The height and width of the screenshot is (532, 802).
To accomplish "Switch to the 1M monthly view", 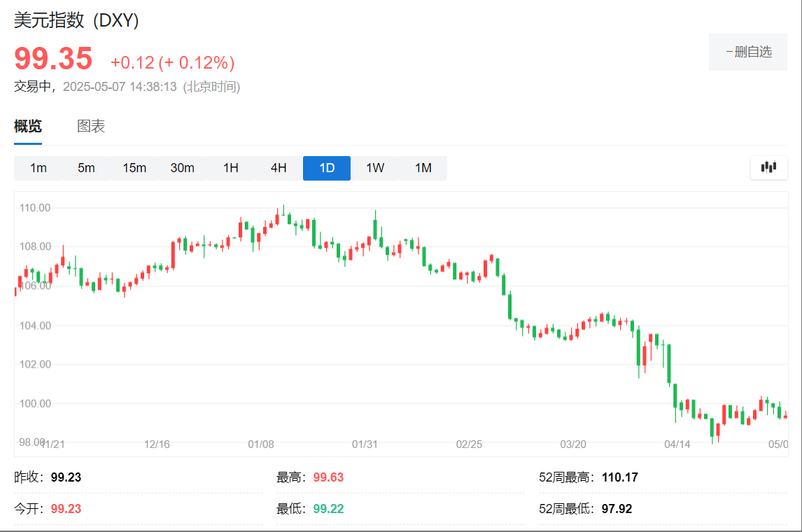I will (422, 168).
